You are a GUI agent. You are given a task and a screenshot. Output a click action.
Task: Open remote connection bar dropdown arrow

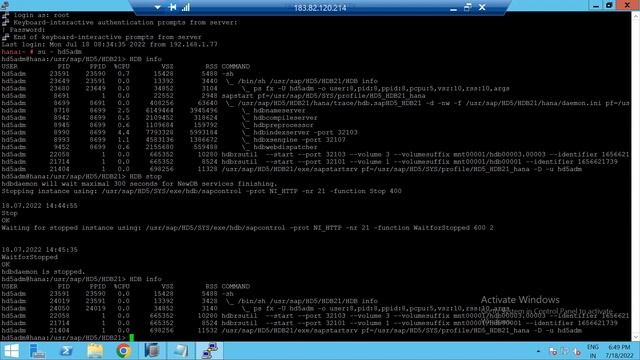(158, 7)
